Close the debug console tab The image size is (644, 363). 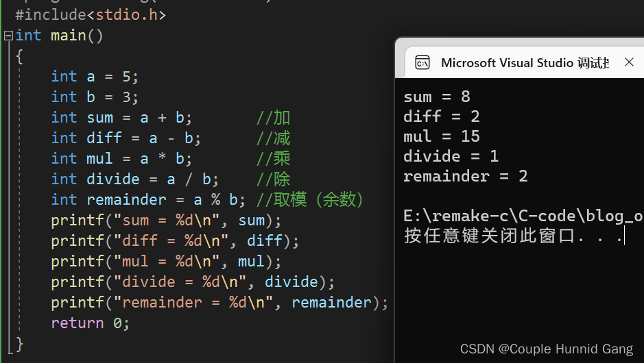[x=629, y=62]
